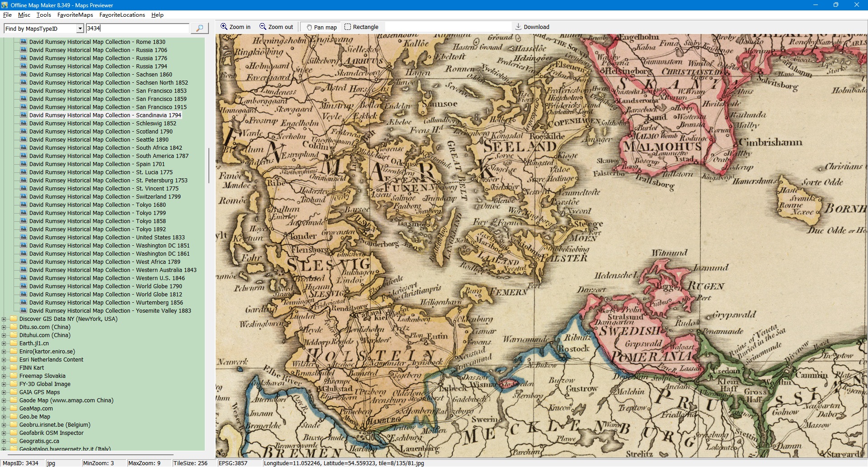Click the Zoom in magnifier icon

pos(224,27)
